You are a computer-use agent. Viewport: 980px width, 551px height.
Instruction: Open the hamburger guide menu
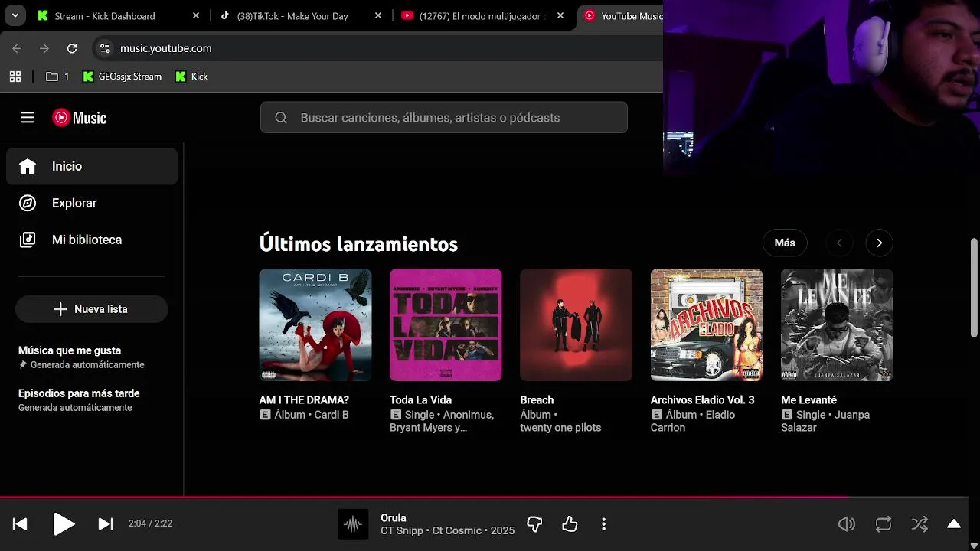(28, 118)
